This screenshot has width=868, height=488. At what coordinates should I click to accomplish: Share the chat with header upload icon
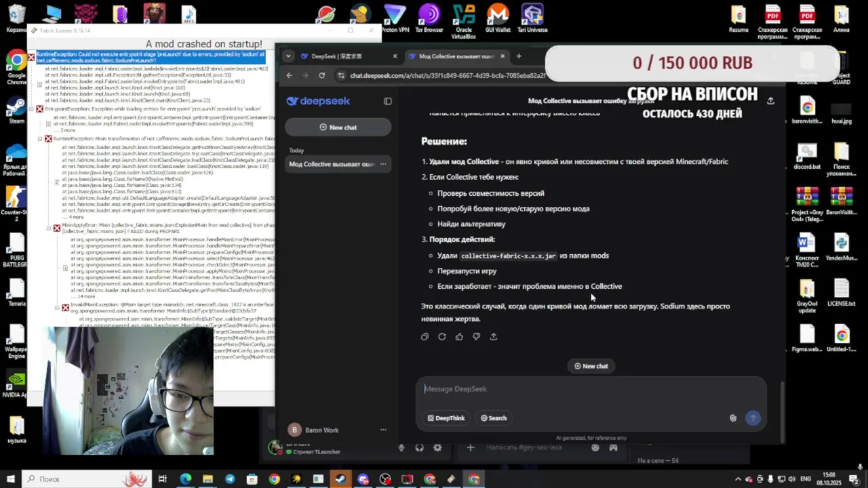(x=770, y=101)
